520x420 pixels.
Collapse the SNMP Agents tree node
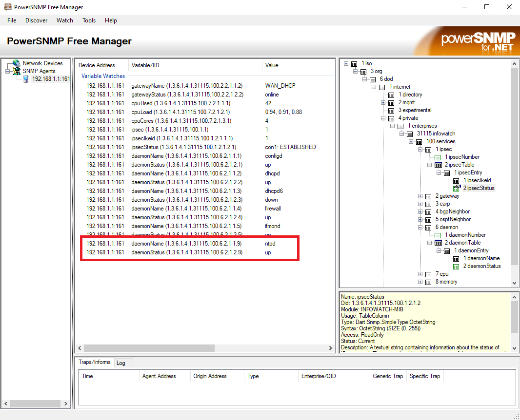point(7,71)
